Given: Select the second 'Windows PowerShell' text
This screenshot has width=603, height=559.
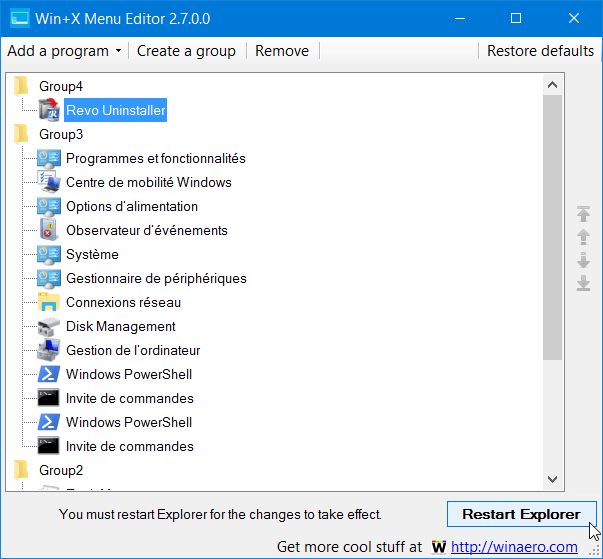Looking at the screenshot, I should (x=129, y=422).
